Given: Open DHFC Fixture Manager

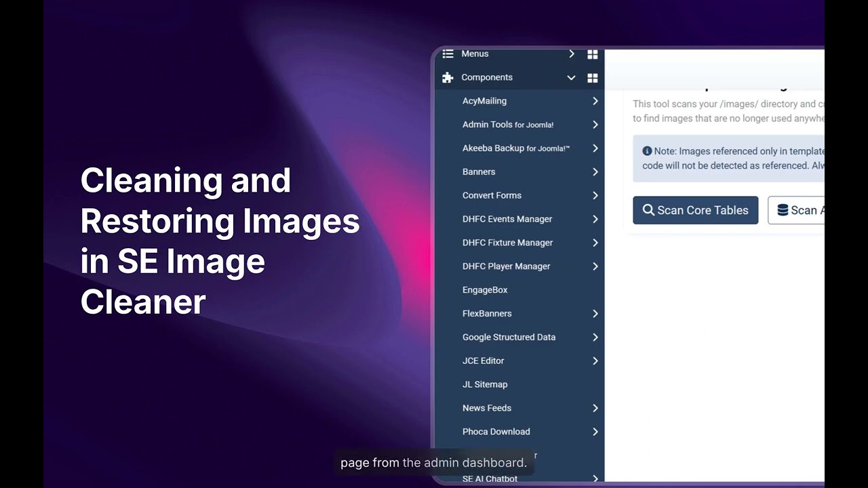Looking at the screenshot, I should pos(507,243).
